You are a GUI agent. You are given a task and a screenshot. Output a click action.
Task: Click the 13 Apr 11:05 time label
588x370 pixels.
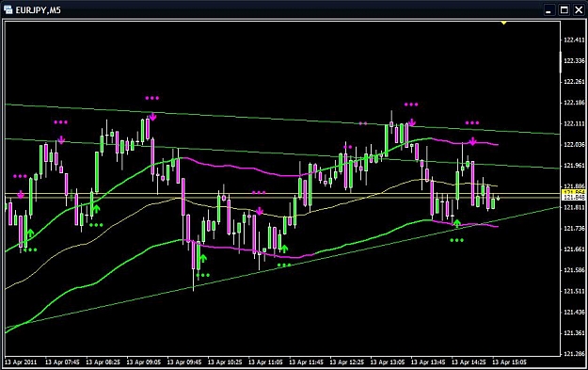(265, 362)
